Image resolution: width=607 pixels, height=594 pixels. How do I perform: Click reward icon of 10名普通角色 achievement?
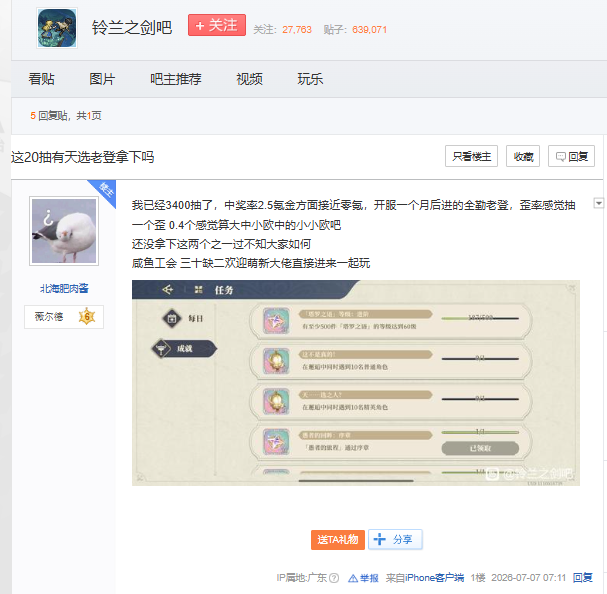point(276,361)
